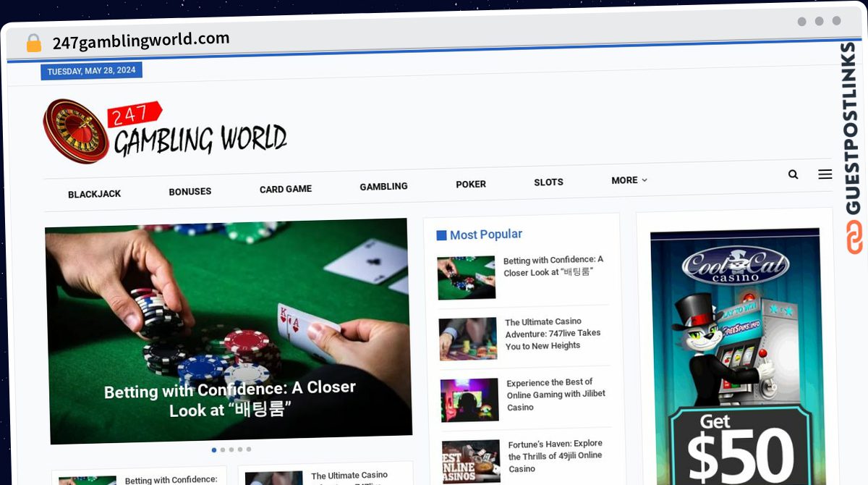Image resolution: width=868 pixels, height=485 pixels.
Task: Select the first slider dot
Action: coord(214,450)
